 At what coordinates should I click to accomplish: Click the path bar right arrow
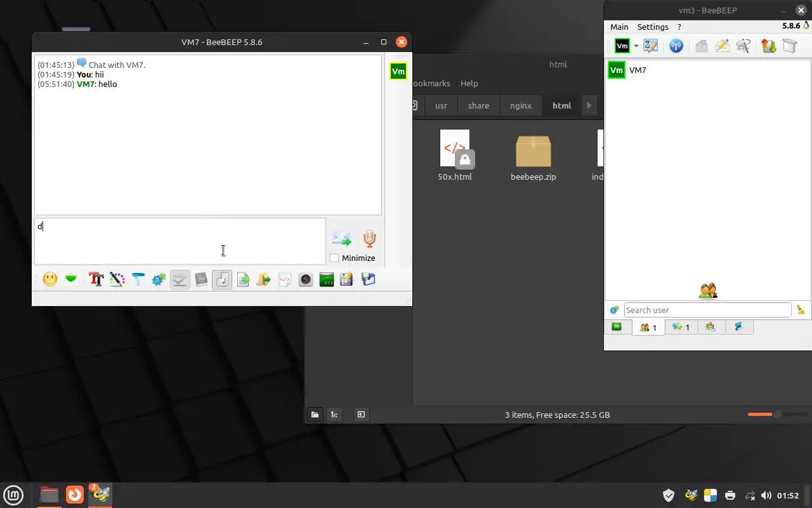click(x=589, y=105)
